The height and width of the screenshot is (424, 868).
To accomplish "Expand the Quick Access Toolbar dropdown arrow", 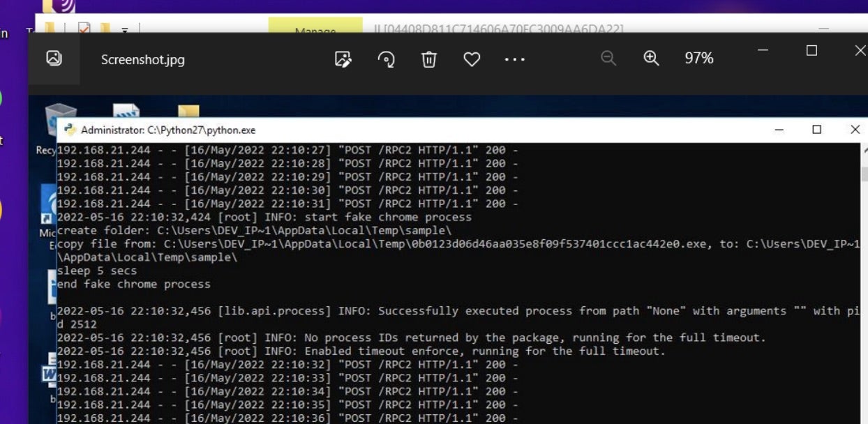I will pyautogui.click(x=125, y=30).
